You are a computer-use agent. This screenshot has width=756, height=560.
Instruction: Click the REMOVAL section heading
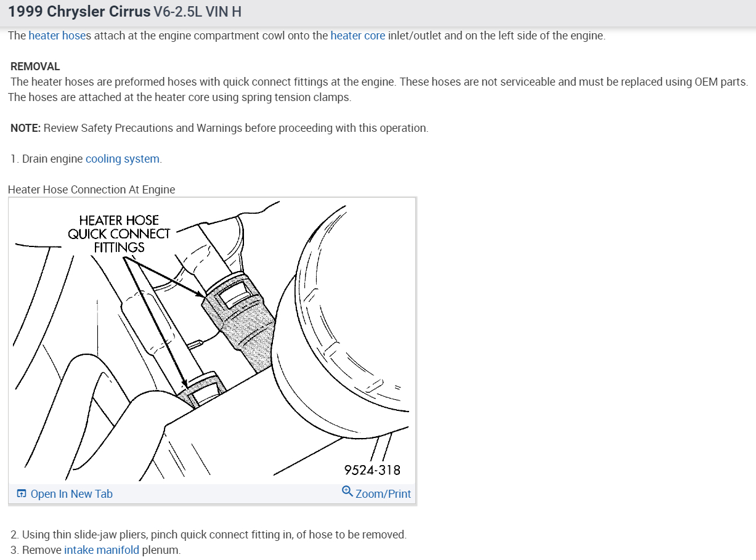click(x=35, y=67)
